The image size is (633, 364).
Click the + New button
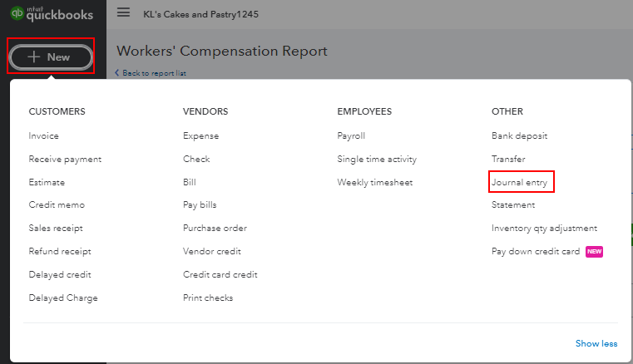pyautogui.click(x=51, y=57)
